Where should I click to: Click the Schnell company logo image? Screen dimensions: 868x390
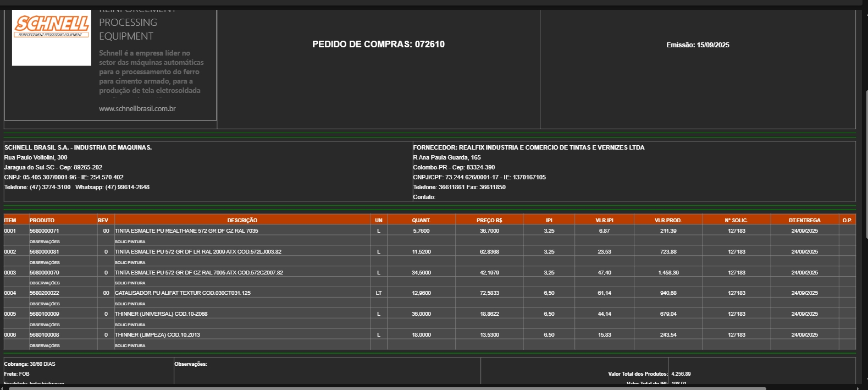pyautogui.click(x=52, y=37)
